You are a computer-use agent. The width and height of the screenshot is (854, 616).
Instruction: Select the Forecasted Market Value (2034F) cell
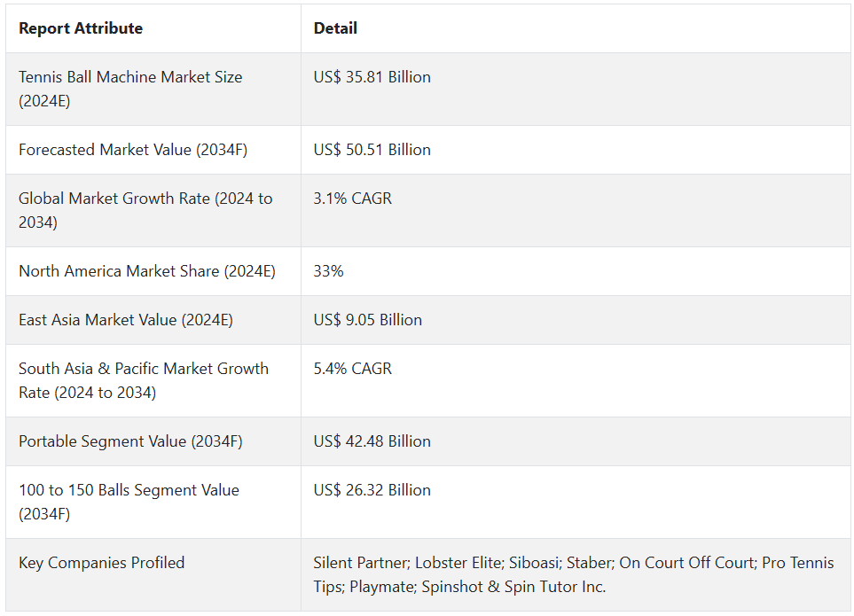coord(133,150)
